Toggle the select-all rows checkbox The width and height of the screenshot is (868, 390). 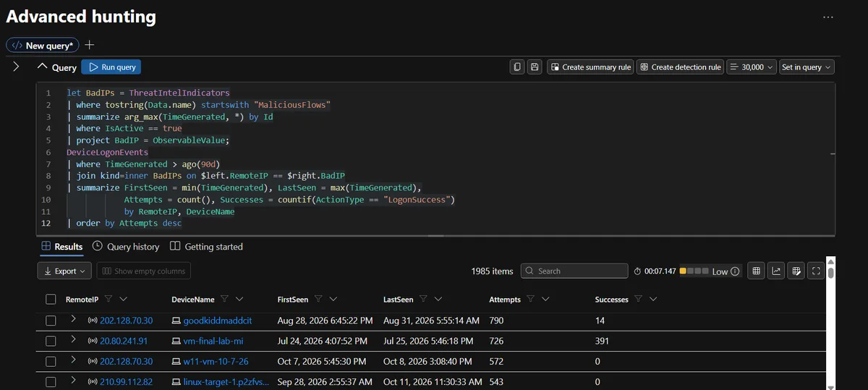point(51,299)
